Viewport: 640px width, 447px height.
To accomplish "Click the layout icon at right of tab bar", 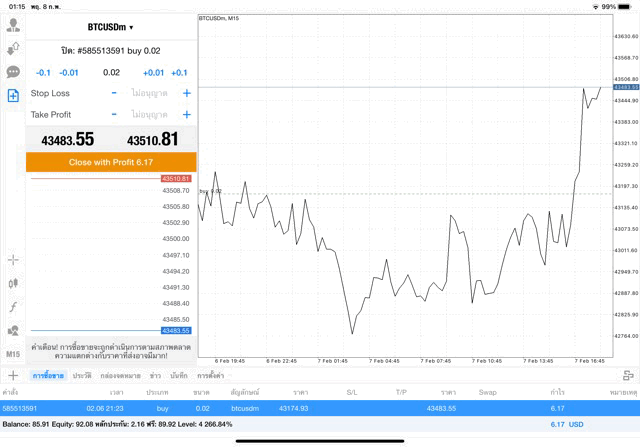I will (x=628, y=375).
